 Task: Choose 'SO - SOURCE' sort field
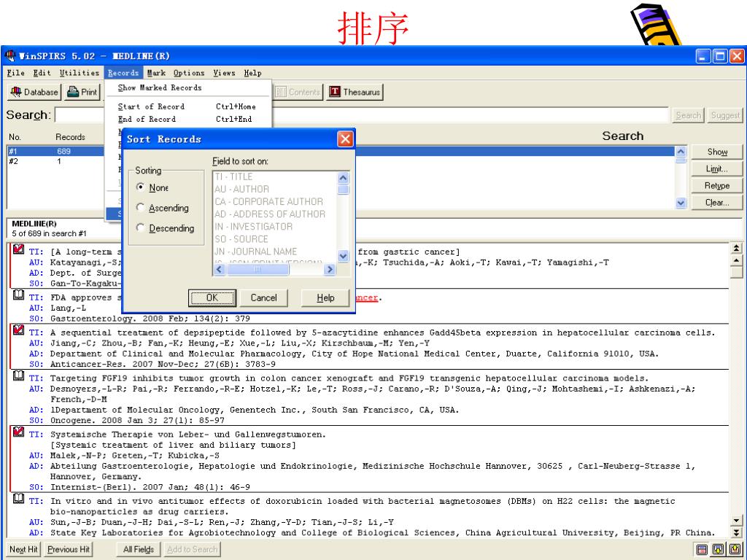click(x=241, y=238)
